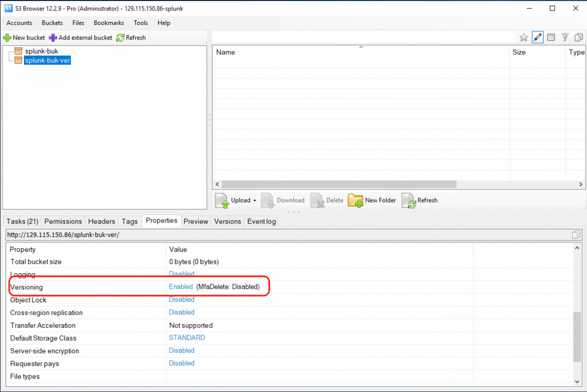Viewport: 587px width, 392px height.
Task: Click Cross-region replication Disabled link
Action: pyautogui.click(x=182, y=312)
